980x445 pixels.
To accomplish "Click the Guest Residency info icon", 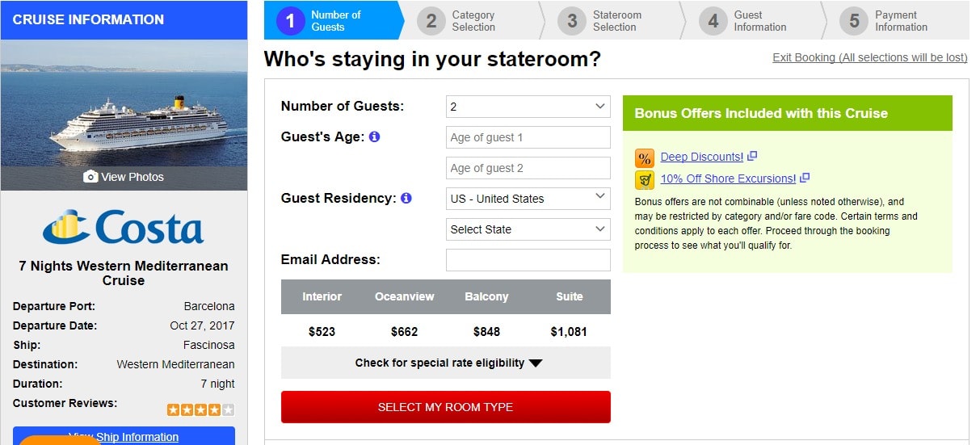I will 406,198.
